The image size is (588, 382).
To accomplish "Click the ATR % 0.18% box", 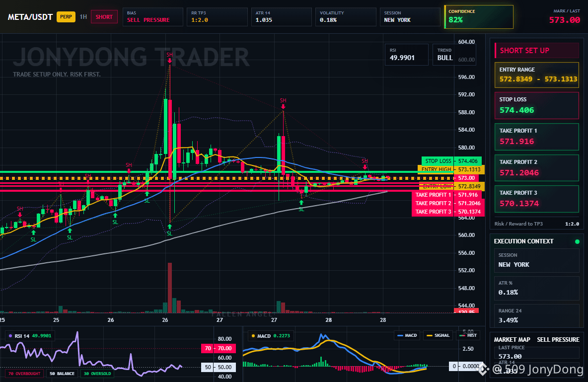I will pyautogui.click(x=537, y=288).
